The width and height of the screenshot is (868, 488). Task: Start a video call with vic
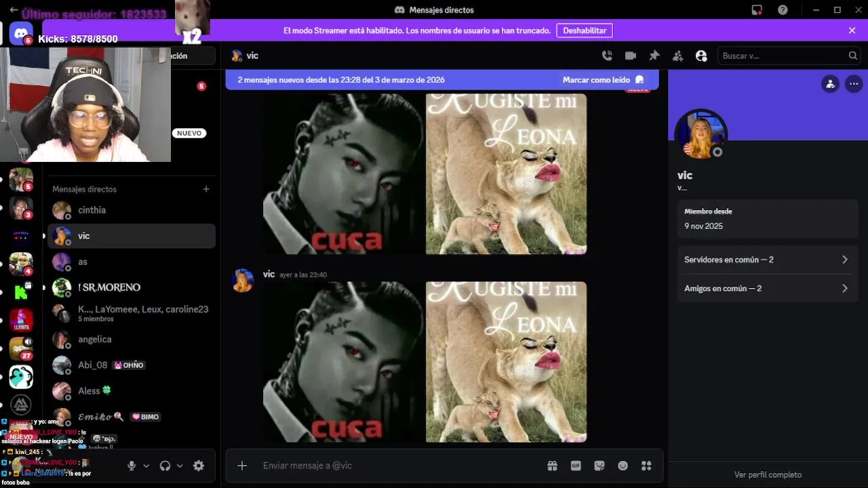(x=631, y=56)
